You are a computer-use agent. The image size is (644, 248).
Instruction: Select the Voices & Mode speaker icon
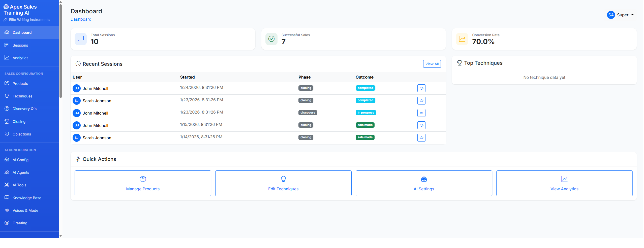[7, 210]
